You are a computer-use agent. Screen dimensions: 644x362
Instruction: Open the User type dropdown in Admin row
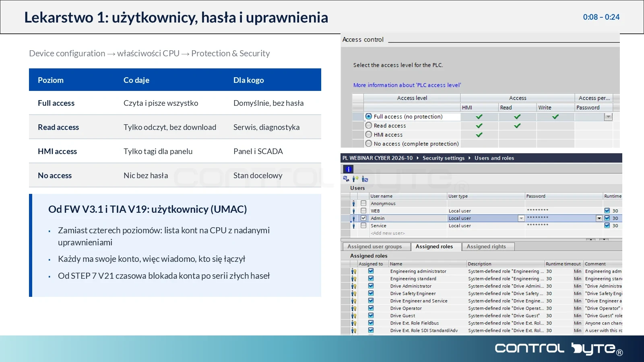pyautogui.click(x=521, y=218)
